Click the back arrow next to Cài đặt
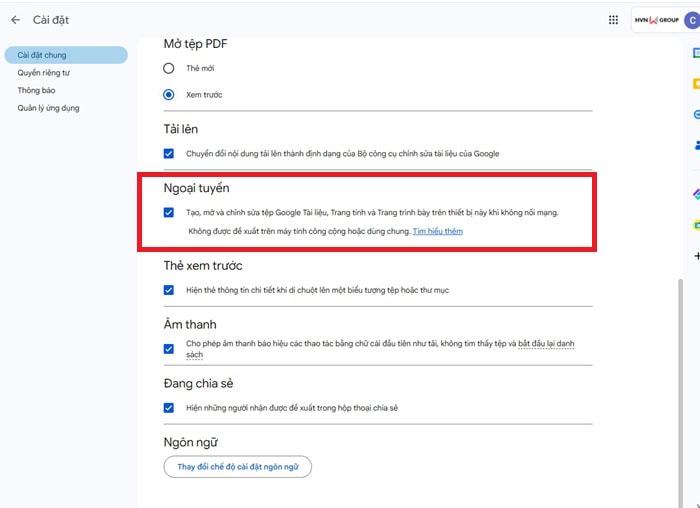 point(15,20)
